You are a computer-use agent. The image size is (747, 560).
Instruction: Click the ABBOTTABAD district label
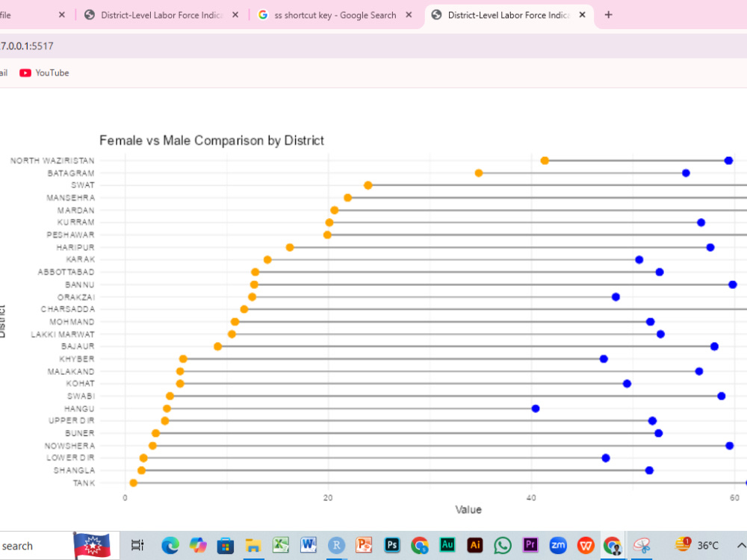(66, 272)
